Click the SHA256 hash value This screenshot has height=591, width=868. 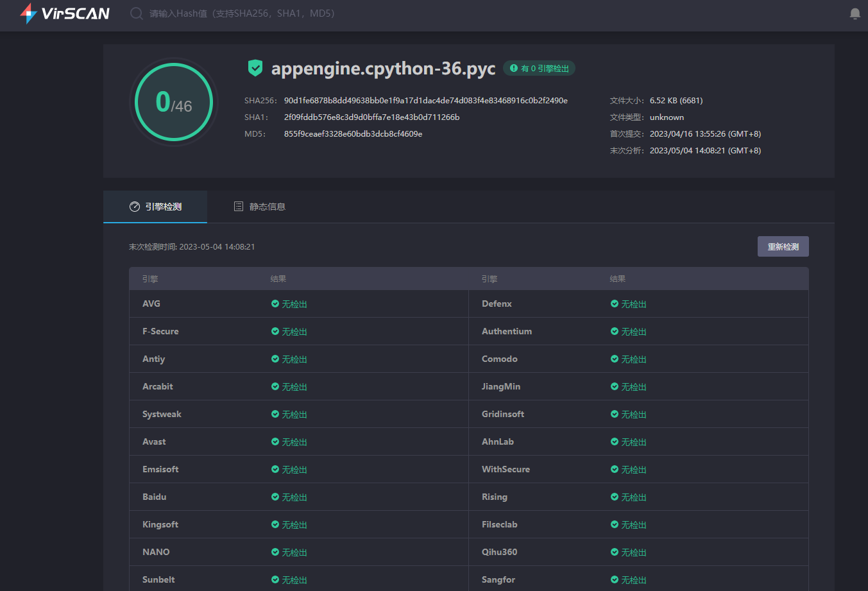[x=426, y=101]
